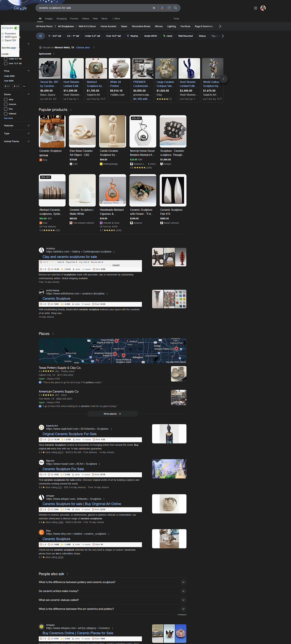Click the minimum price input field
This screenshot has width=291, height=644.
pyautogui.click(x=8, y=86)
